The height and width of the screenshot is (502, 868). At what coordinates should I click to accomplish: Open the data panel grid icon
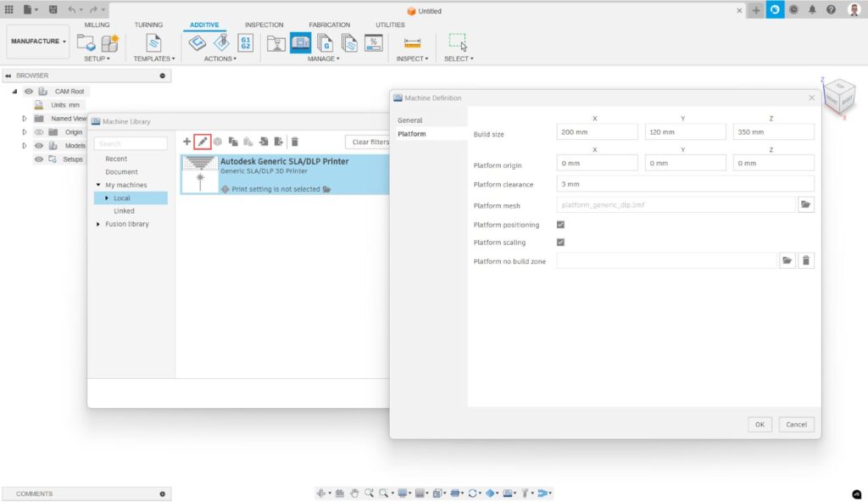tap(8, 9)
